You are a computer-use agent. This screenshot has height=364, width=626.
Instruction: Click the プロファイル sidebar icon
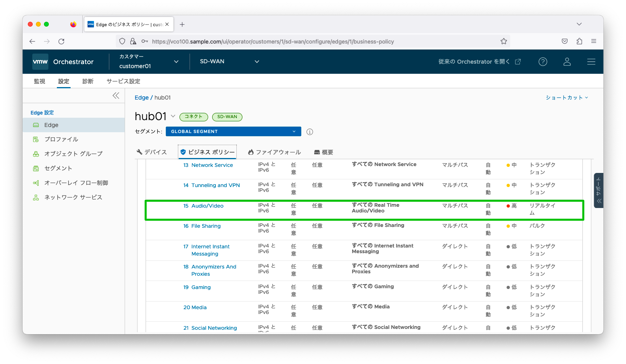tap(36, 139)
